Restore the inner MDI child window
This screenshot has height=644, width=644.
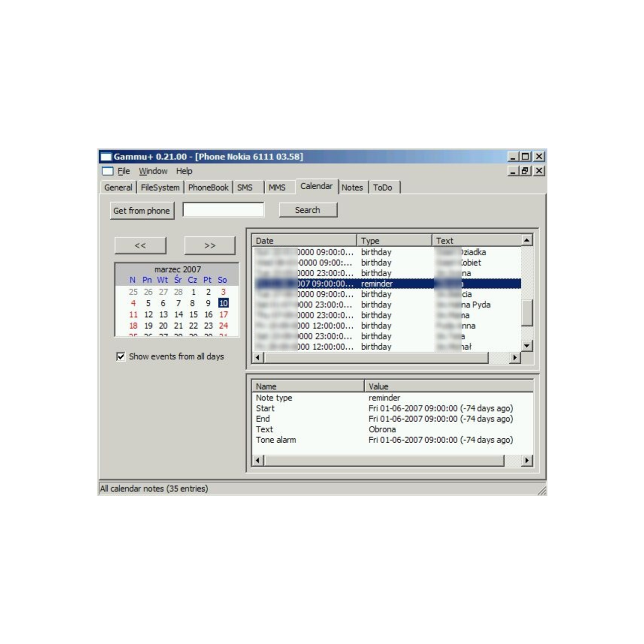point(525,171)
